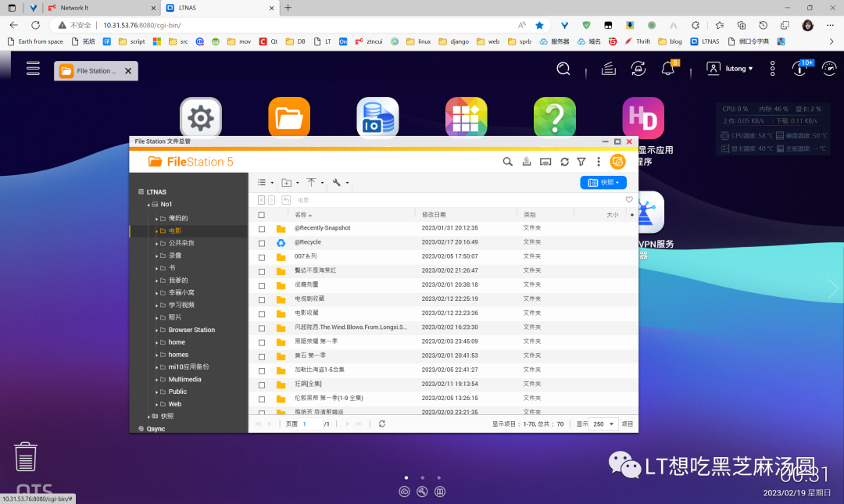Expand the Multimedia folder tree arrow
Viewport: 844px width, 504px height.
[x=156, y=380]
